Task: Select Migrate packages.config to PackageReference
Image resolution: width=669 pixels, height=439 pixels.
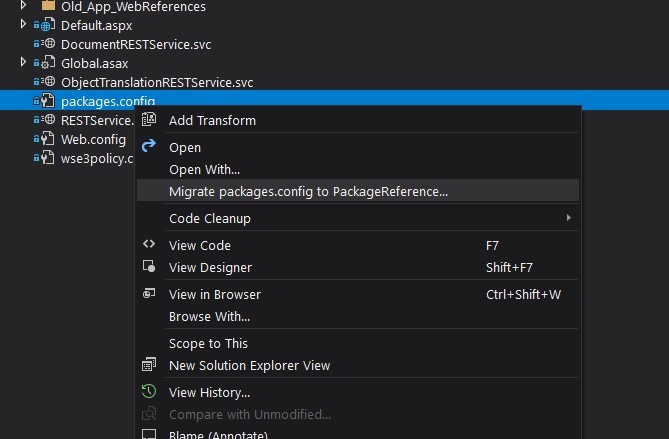Action: point(358,192)
